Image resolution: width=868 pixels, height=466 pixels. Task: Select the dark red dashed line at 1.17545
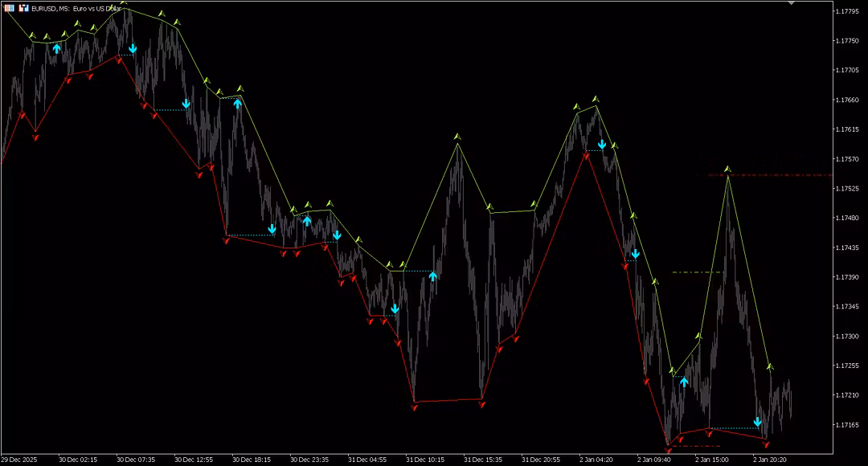pyautogui.click(x=770, y=174)
